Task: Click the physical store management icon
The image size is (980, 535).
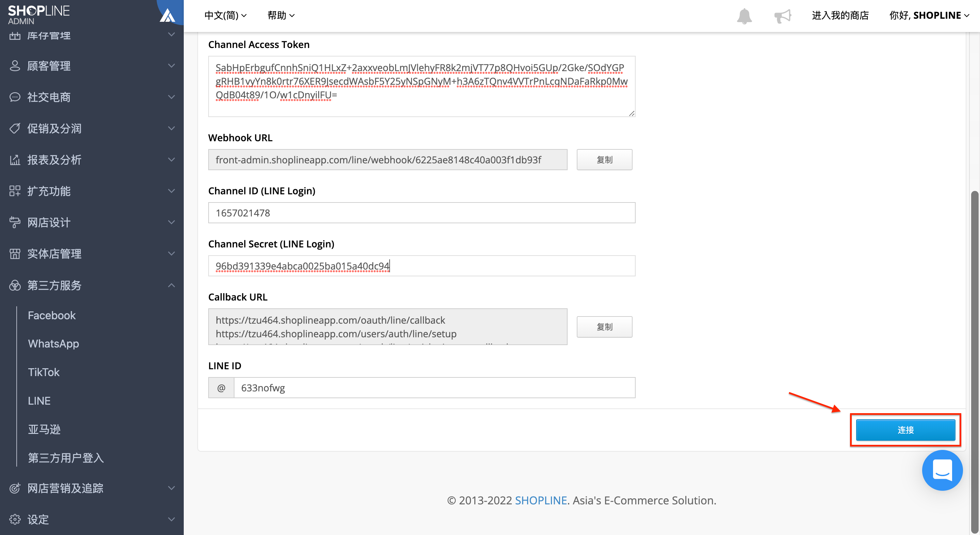Action: click(15, 254)
